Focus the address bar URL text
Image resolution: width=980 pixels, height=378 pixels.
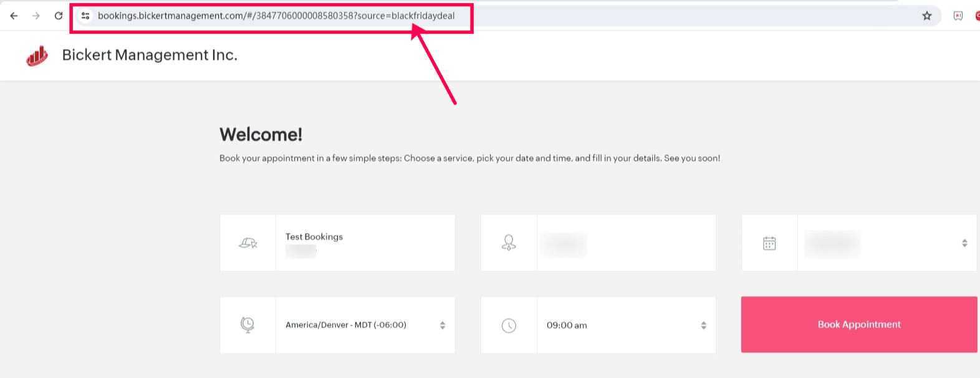pos(276,16)
